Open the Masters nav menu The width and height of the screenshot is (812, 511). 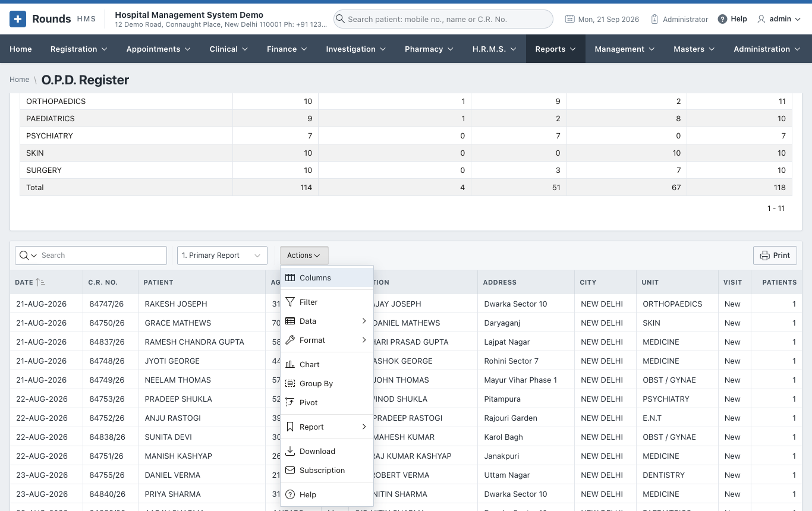point(694,49)
